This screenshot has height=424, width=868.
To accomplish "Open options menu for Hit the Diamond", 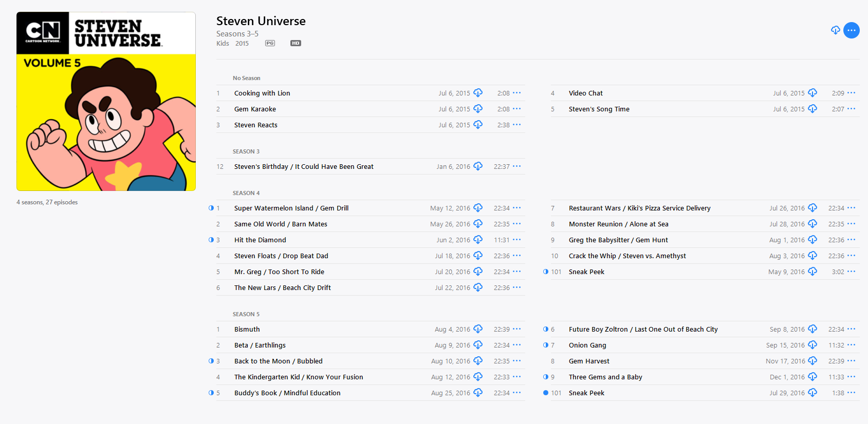I will (517, 240).
